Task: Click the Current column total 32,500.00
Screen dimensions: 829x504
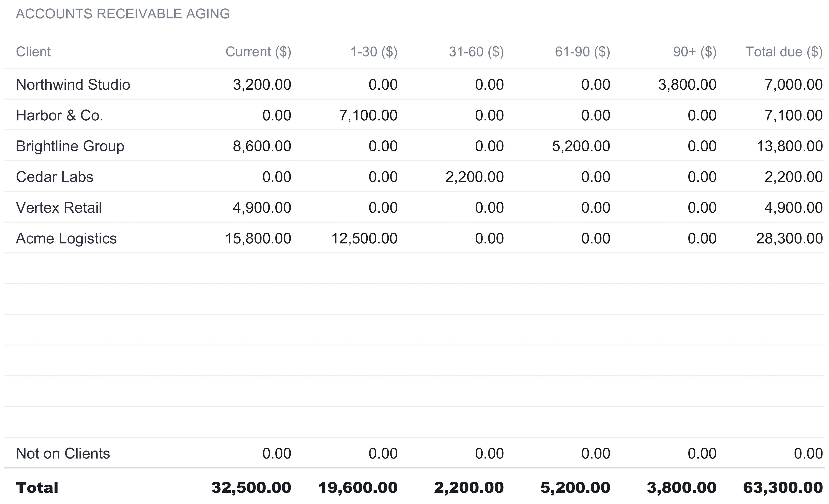Action: click(x=251, y=488)
